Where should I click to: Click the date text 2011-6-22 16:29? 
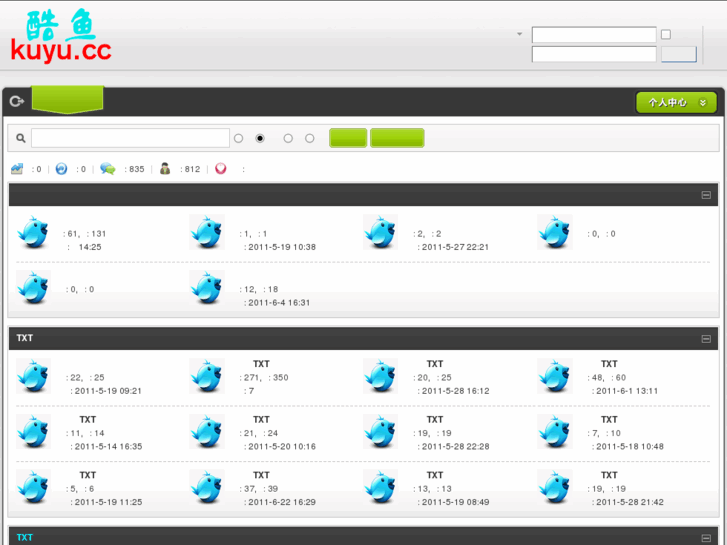(282, 502)
